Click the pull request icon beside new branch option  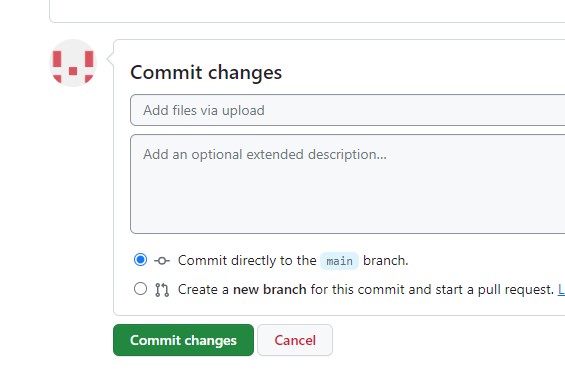162,290
